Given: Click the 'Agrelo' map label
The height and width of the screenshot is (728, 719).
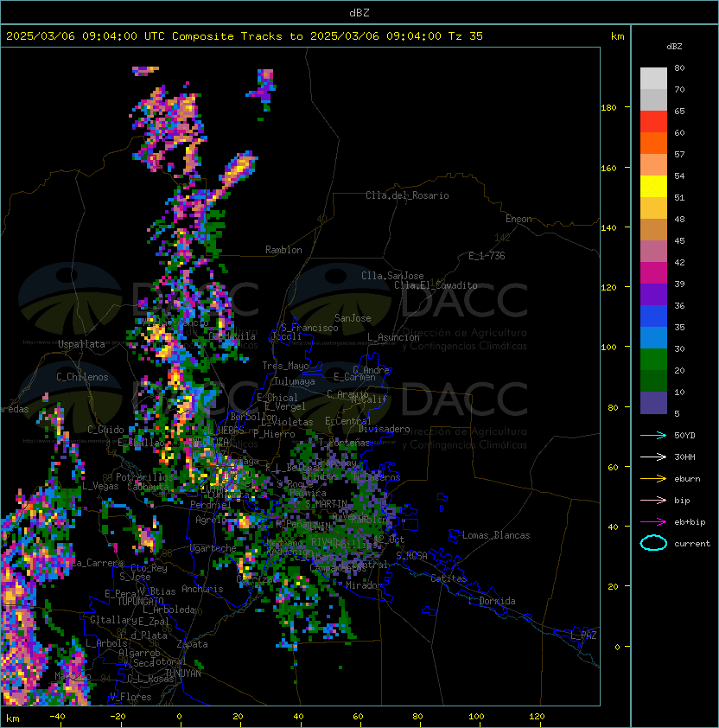Looking at the screenshot, I should pos(211,520).
